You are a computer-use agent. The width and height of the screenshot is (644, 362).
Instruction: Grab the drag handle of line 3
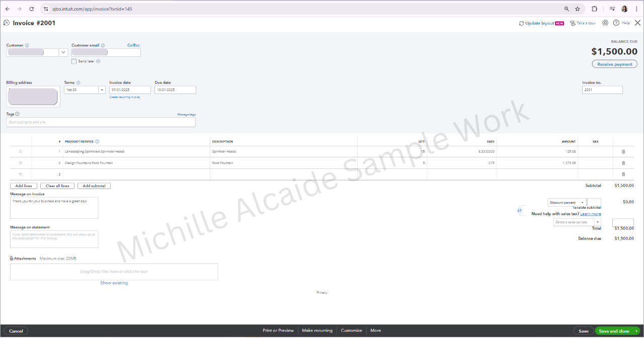pyautogui.click(x=21, y=174)
